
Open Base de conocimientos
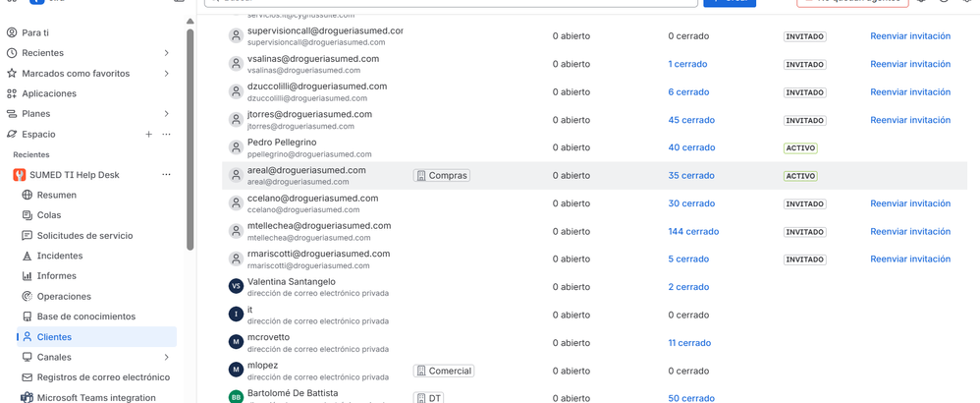pyautogui.click(x=86, y=317)
